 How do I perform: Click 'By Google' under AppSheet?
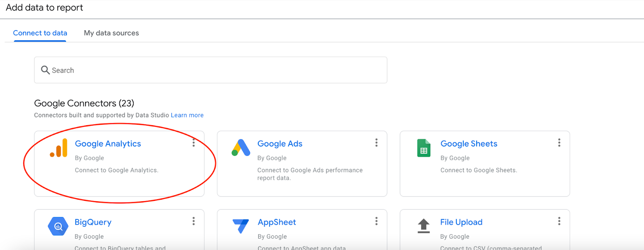[272, 237]
